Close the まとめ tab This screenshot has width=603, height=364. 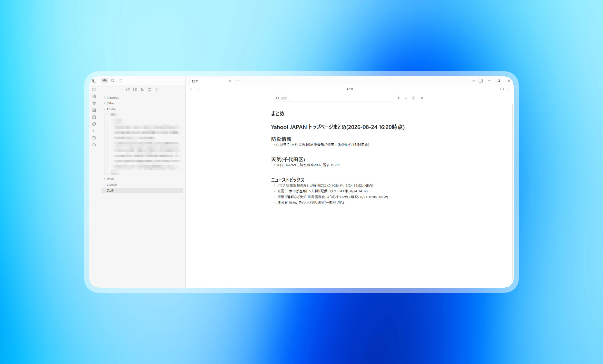230,81
